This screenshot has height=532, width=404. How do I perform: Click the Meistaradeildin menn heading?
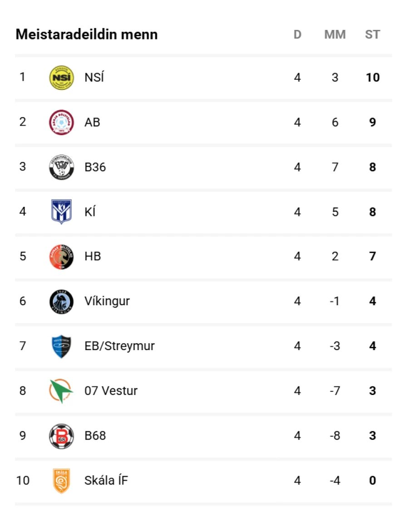tap(87, 34)
